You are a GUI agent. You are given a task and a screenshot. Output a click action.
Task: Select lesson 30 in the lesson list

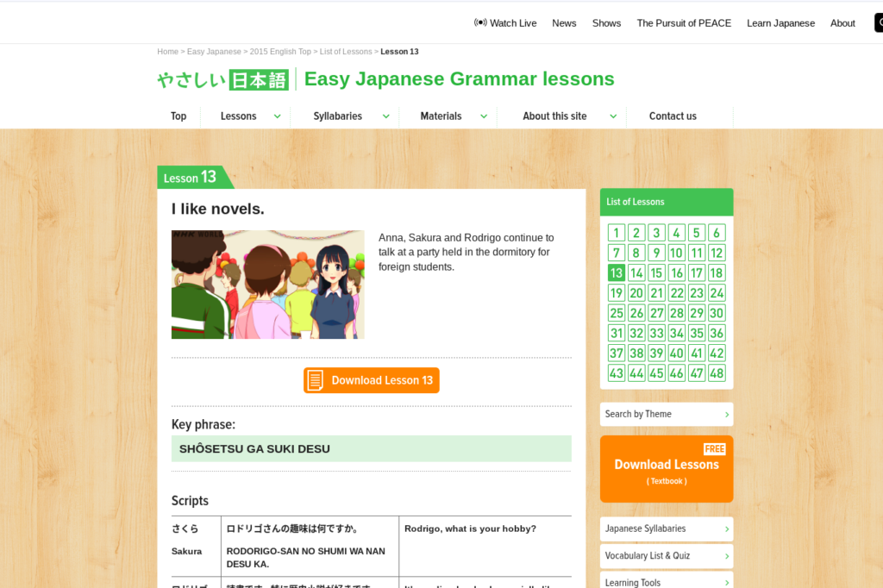point(717,313)
